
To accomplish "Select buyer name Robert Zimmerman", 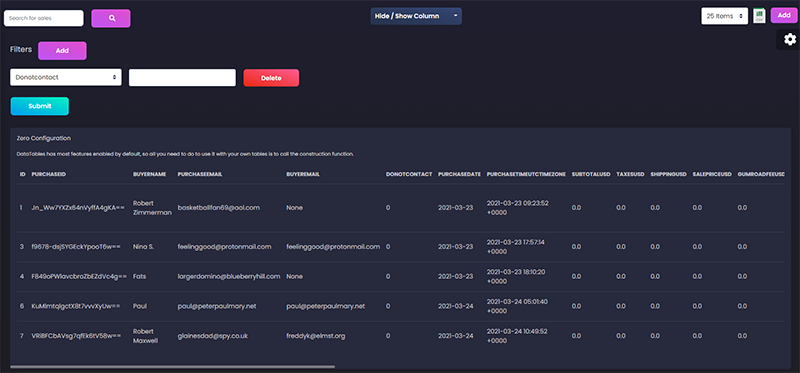I will [x=152, y=208].
